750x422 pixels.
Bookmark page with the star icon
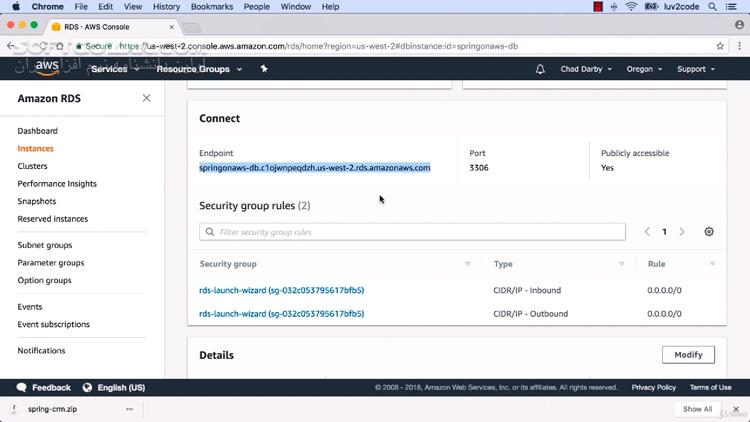[720, 46]
